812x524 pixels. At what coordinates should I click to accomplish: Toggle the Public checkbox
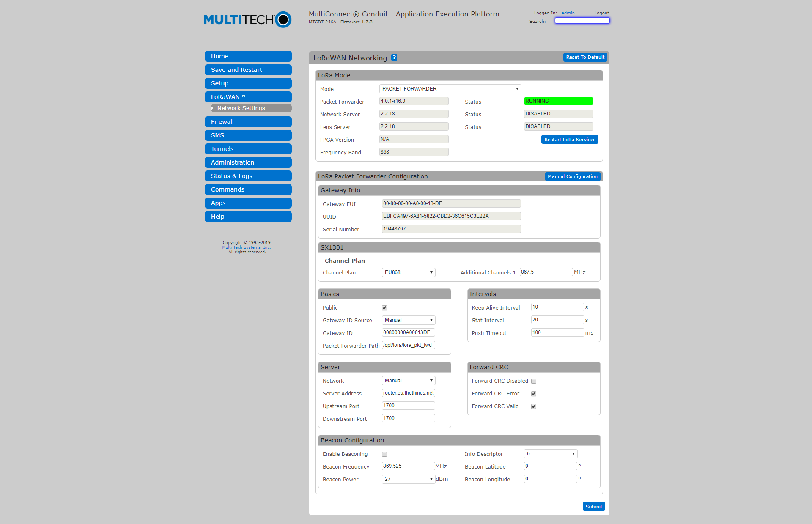point(384,308)
